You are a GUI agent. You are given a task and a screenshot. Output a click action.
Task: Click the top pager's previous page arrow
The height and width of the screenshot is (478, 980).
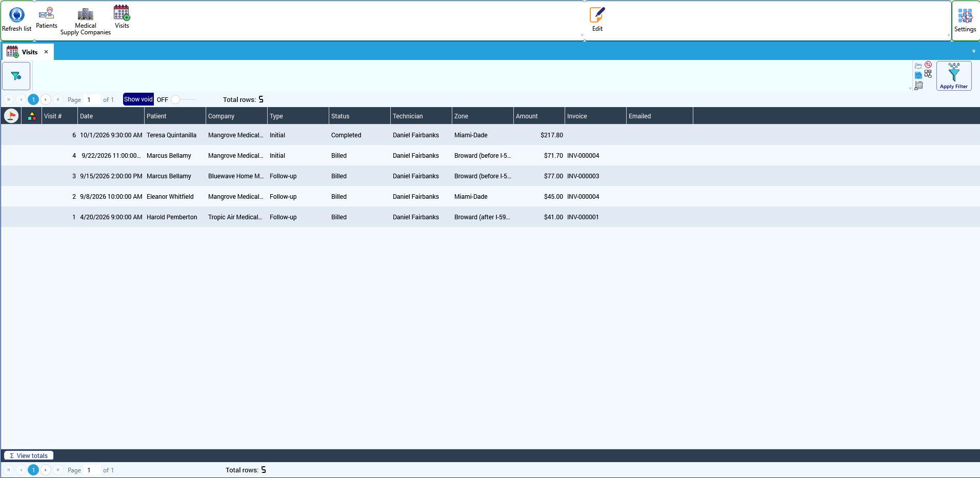pos(21,99)
